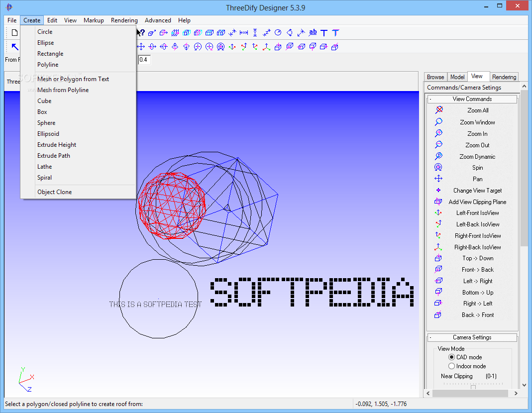The image size is (532, 413).
Task: Choose Mesh or Polygon from Text
Action: pos(73,79)
